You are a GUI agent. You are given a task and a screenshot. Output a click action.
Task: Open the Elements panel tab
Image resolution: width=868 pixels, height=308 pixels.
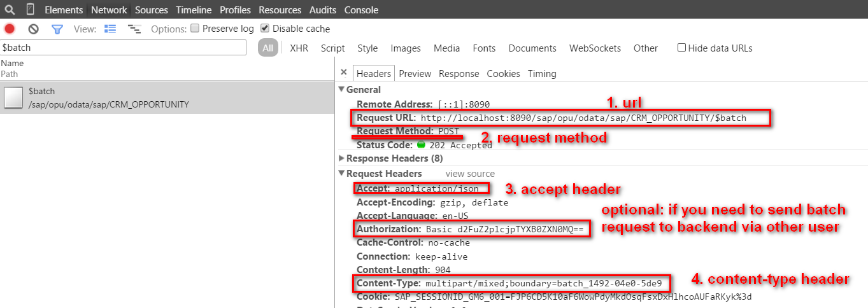click(x=64, y=10)
